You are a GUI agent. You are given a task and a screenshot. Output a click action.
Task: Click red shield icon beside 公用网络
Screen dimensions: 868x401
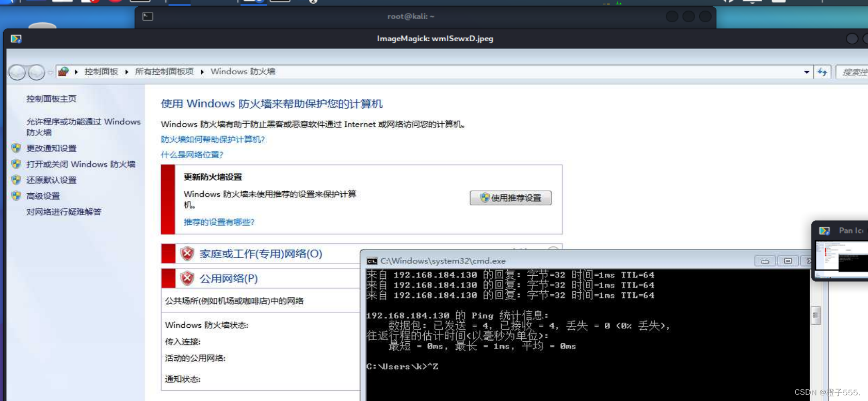coord(187,278)
